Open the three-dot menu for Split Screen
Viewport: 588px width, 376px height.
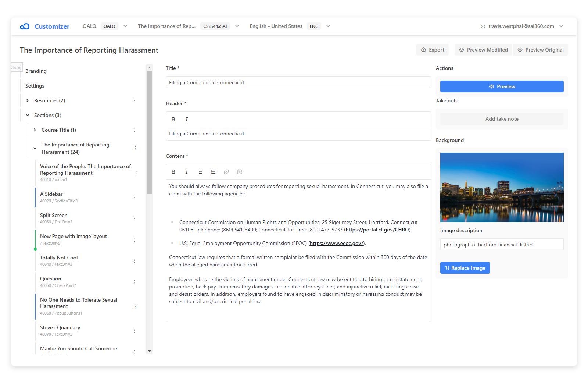pyautogui.click(x=135, y=219)
